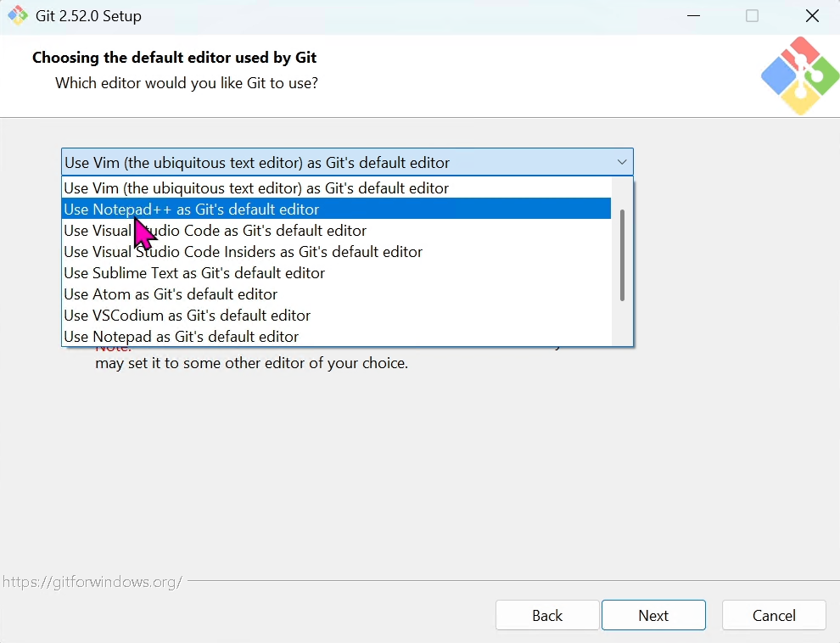Select Vim option in the dropdown list
This screenshot has width=840, height=643.
pos(256,188)
